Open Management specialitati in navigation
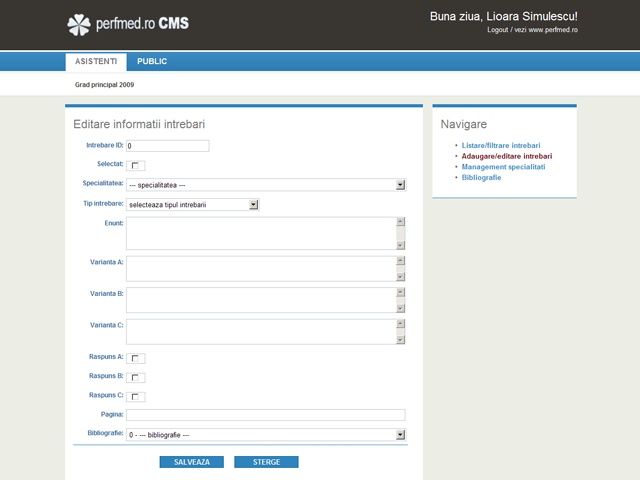Viewport: 640px width, 480px height. (503, 167)
